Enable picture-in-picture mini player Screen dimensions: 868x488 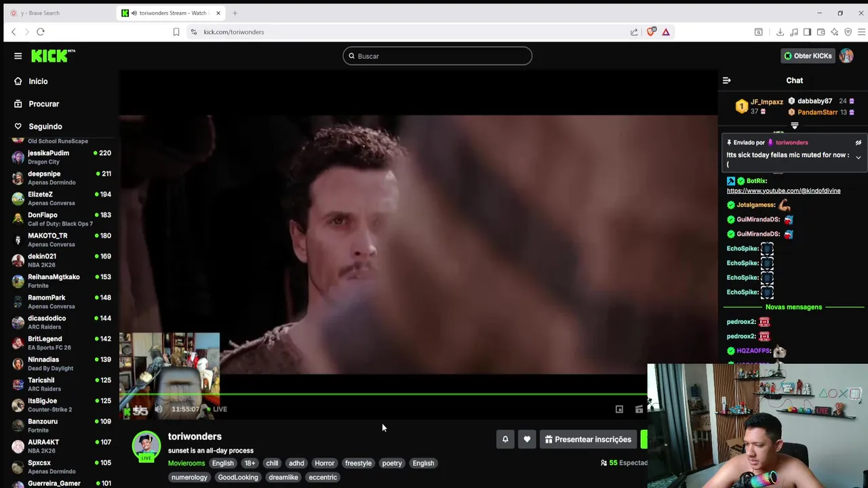tap(619, 409)
